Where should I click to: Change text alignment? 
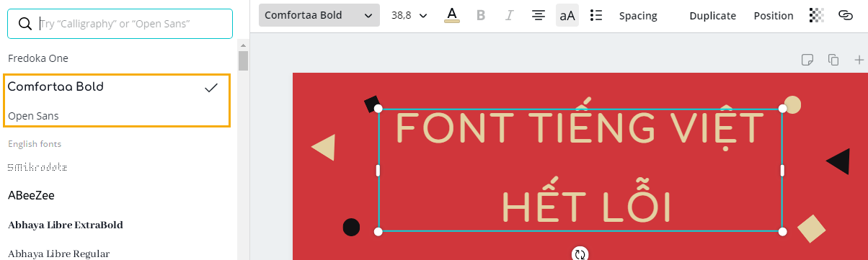[x=538, y=15]
